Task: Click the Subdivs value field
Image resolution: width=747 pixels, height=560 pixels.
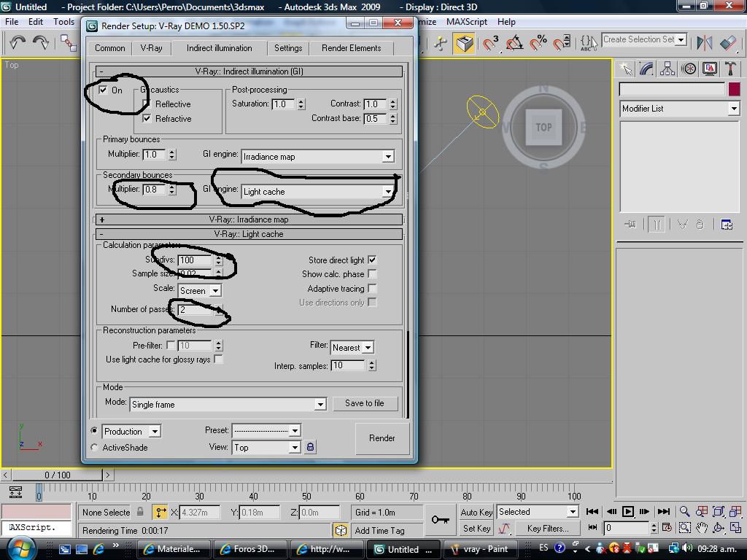Action: point(195,260)
